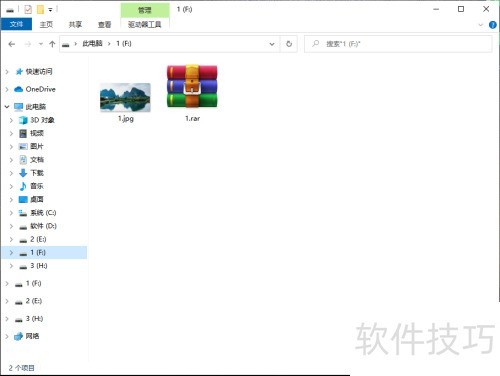500x376 pixels.
Task: Open the Drive Tools (驱动器工具) tab
Action: 145,24
